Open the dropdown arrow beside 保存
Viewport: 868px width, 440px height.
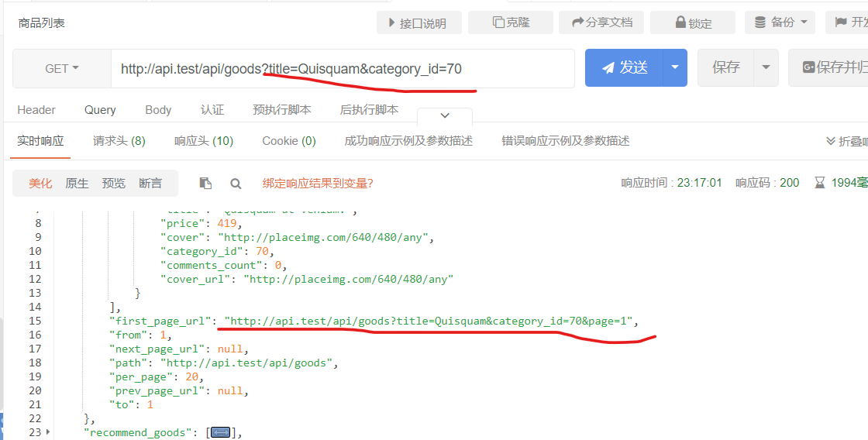[766, 67]
